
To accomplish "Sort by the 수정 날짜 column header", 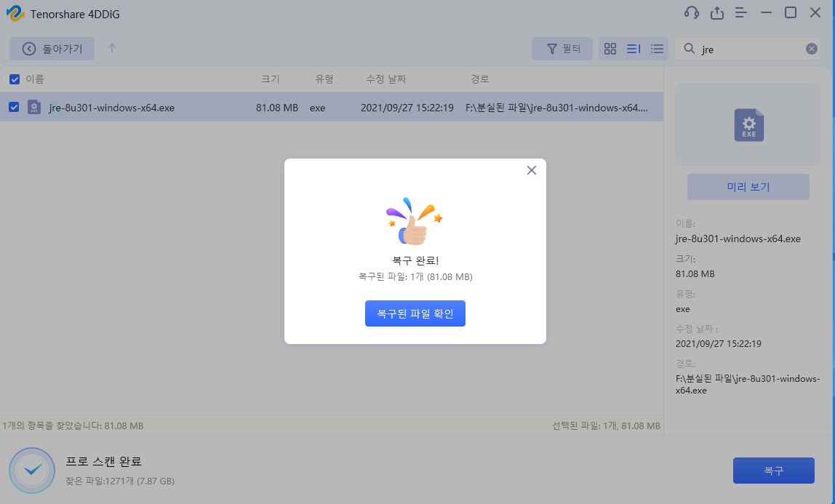I will tap(386, 79).
